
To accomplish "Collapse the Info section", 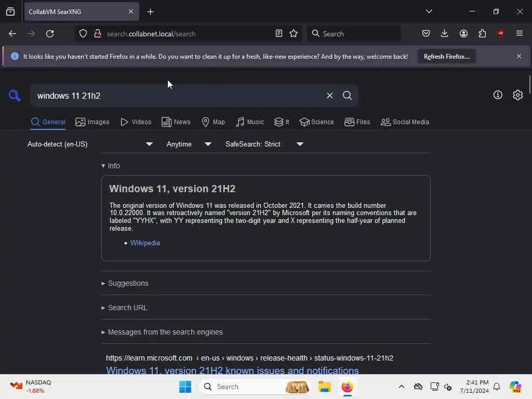I will pos(111,166).
